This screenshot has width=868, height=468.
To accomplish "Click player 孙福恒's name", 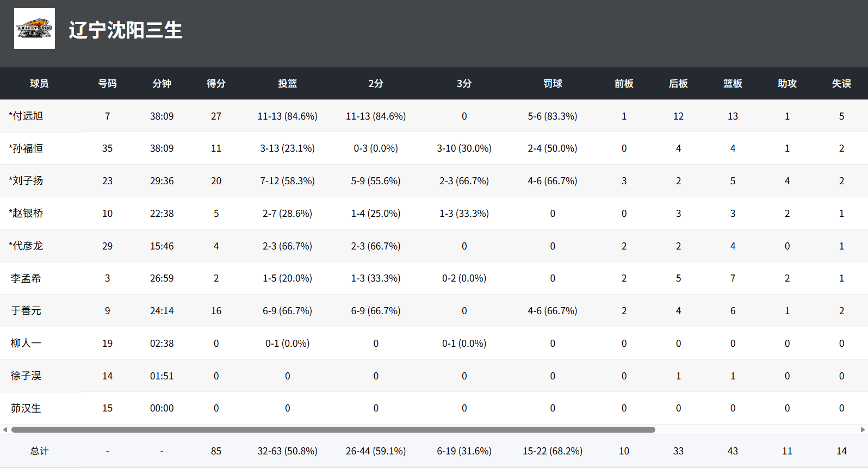I will (x=26, y=148).
